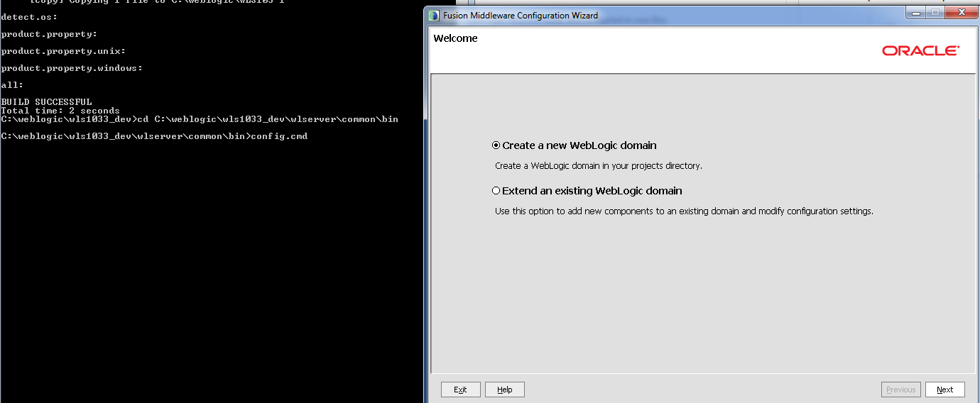
Task: Click the Welcome heading text
Action: [x=455, y=38]
